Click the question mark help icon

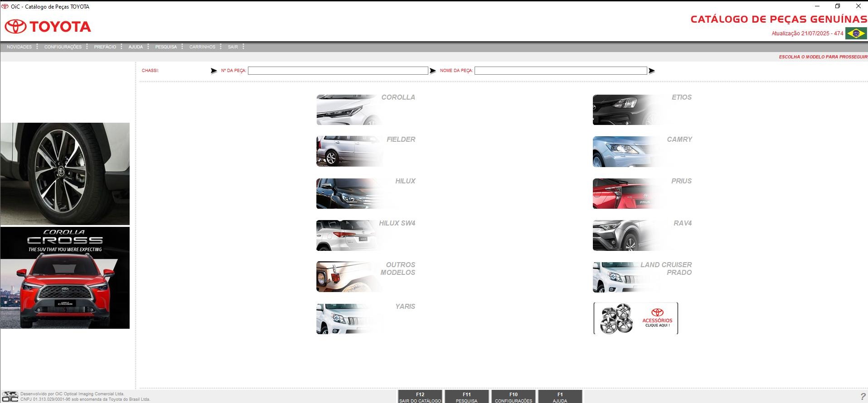coord(863,397)
